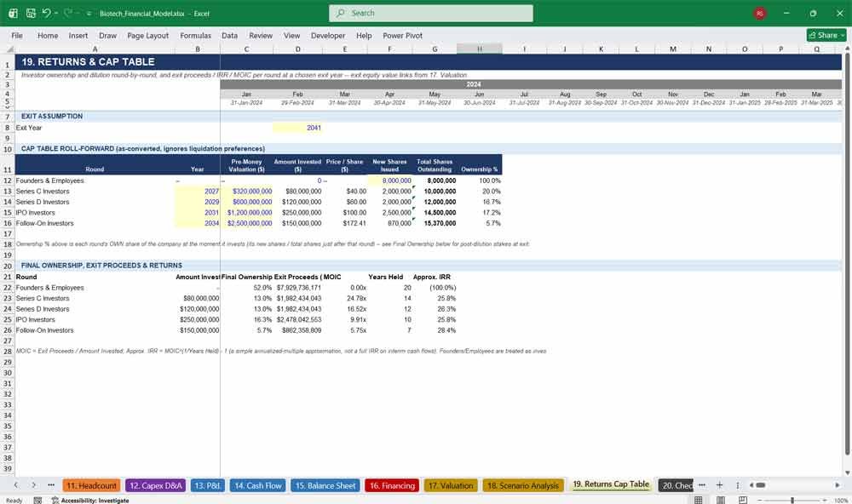Select the 19. Returns Cap Table tab
Viewport: 852px width, 504px height.
(611, 484)
